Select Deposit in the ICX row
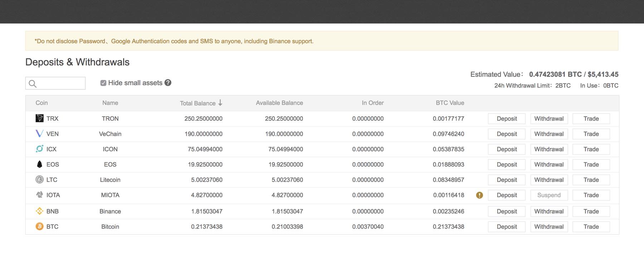Screen dimensions: 644x270 (507, 149)
